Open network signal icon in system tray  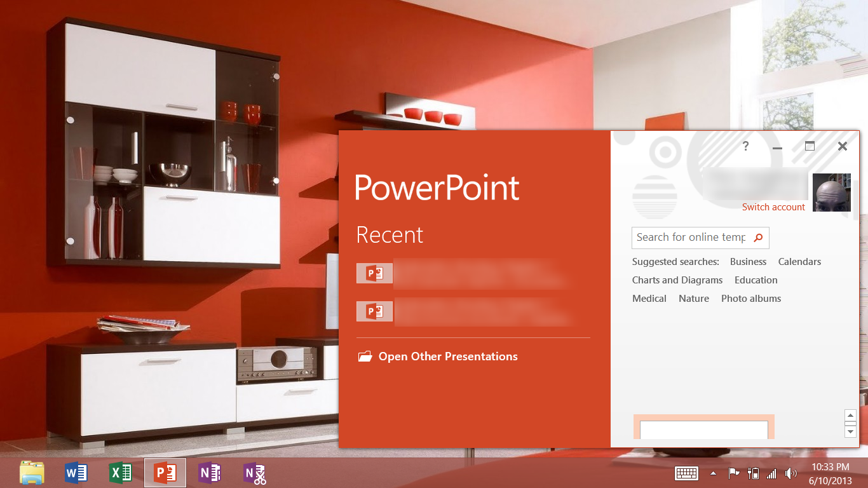coord(771,473)
